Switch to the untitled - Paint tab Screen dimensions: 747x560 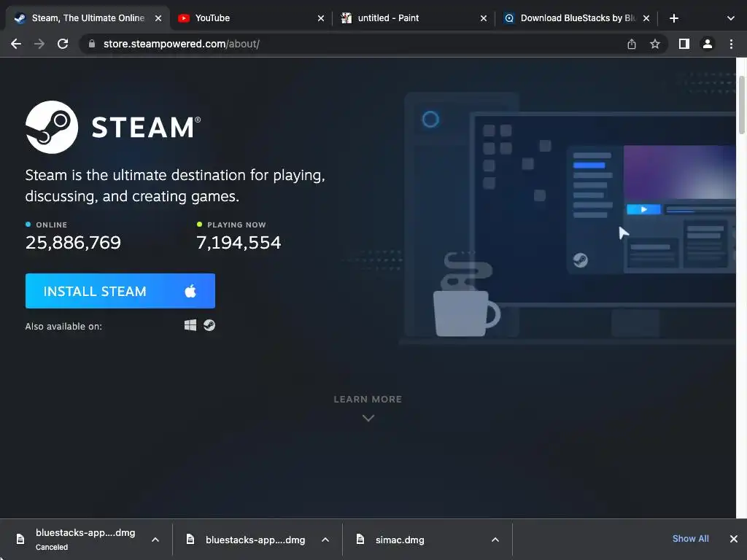tap(414, 18)
